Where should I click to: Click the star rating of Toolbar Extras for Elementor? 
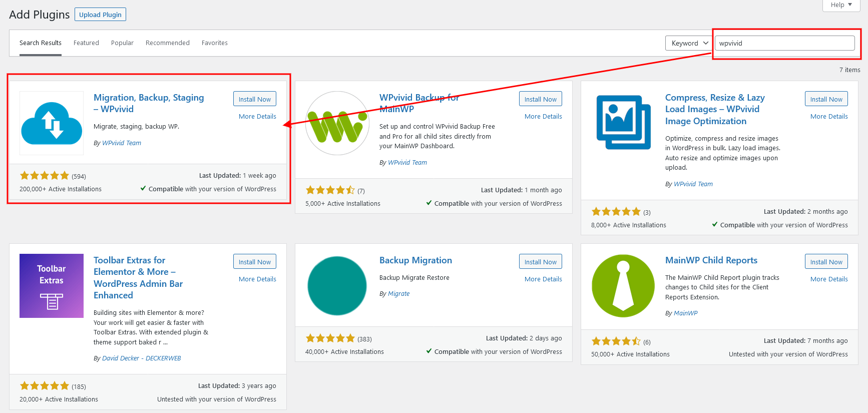point(45,386)
